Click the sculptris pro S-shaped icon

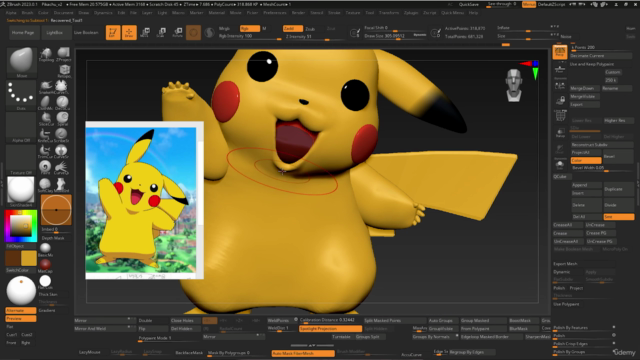[x=209, y=33]
